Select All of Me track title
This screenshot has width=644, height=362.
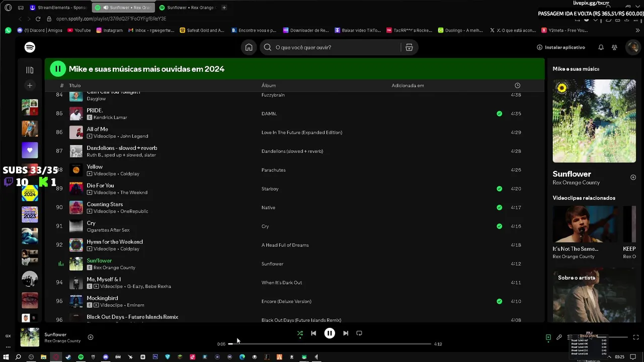pos(97,129)
